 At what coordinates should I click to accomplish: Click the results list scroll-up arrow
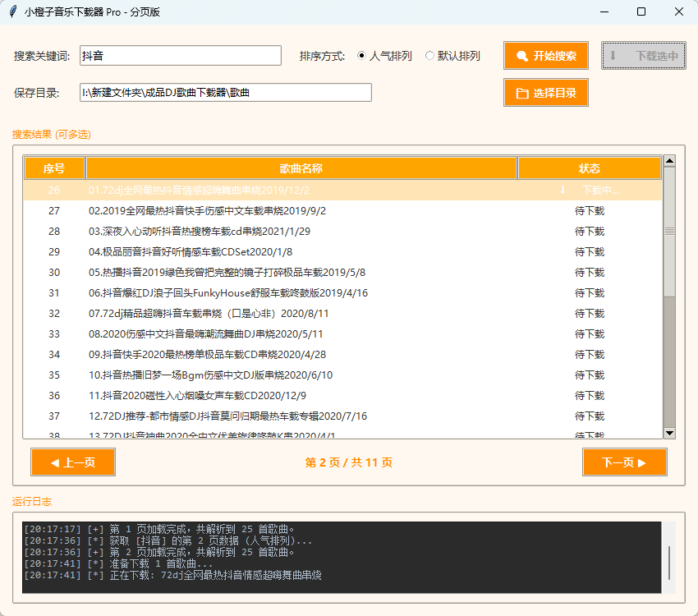pyautogui.click(x=669, y=161)
